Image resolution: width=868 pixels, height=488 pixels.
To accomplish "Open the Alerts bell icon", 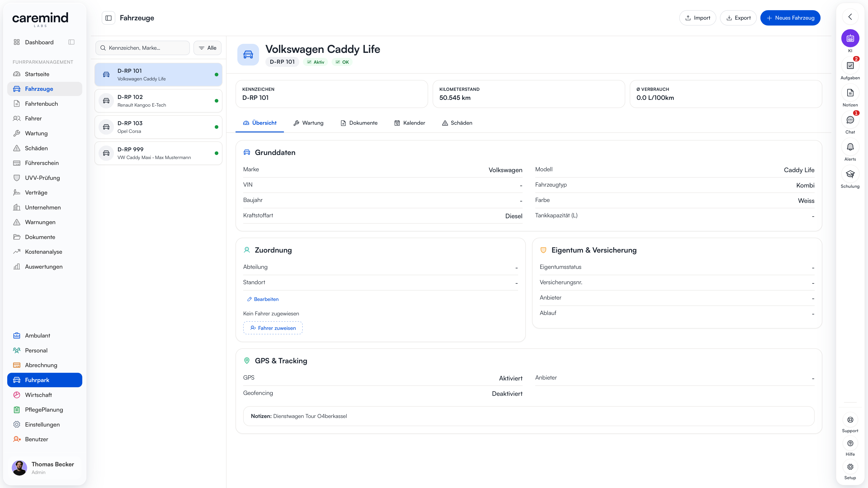I will [x=850, y=147].
